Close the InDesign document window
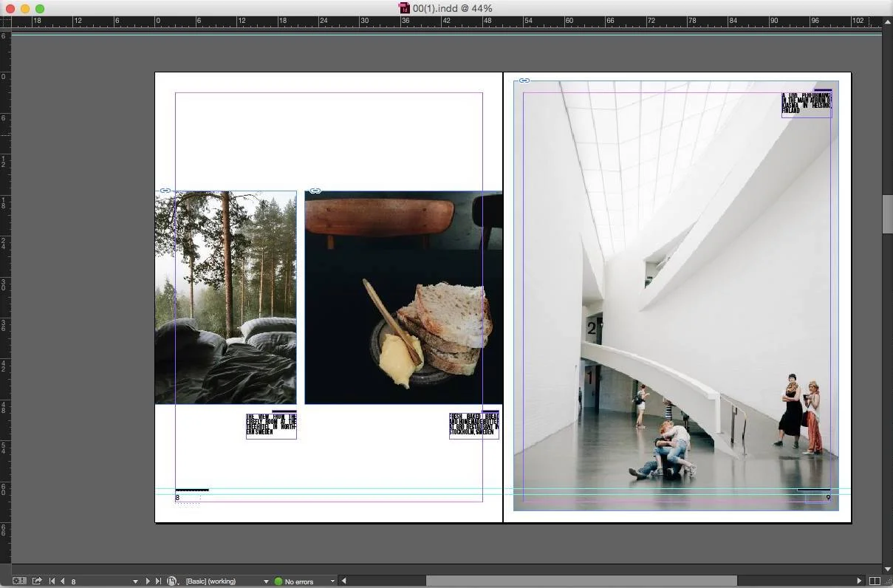Viewport: 893px width, 588px height. (10, 8)
